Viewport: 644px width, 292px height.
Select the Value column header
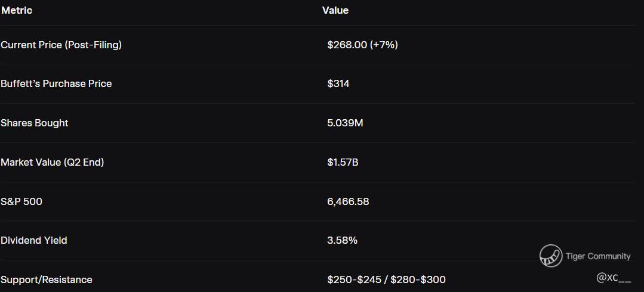[x=335, y=10]
